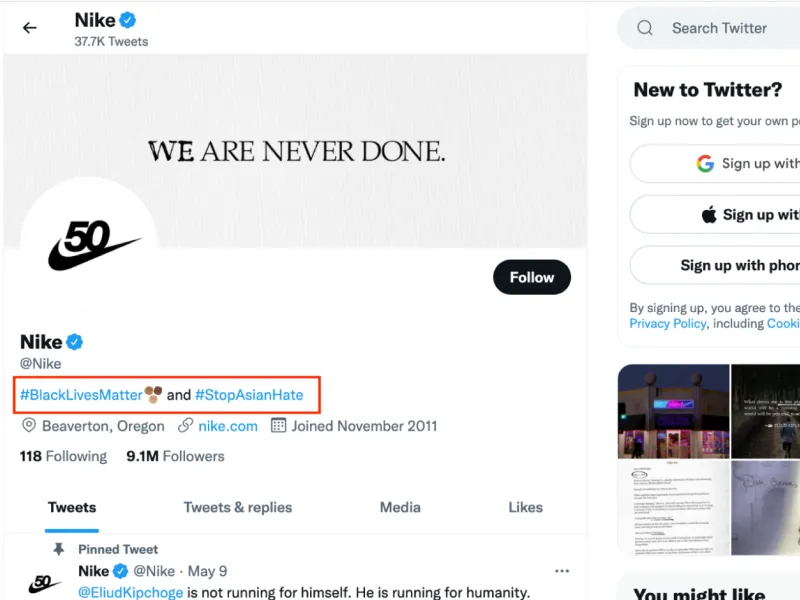The height and width of the screenshot is (600, 800).
Task: Click the location pin icon near Beaverton, Oregon
Action: (30, 426)
